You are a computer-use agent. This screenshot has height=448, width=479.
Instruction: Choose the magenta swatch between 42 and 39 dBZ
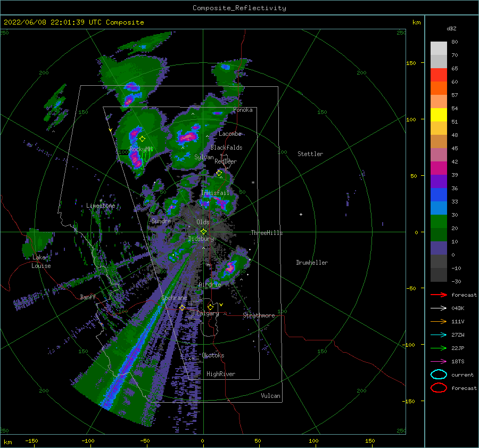click(x=439, y=168)
